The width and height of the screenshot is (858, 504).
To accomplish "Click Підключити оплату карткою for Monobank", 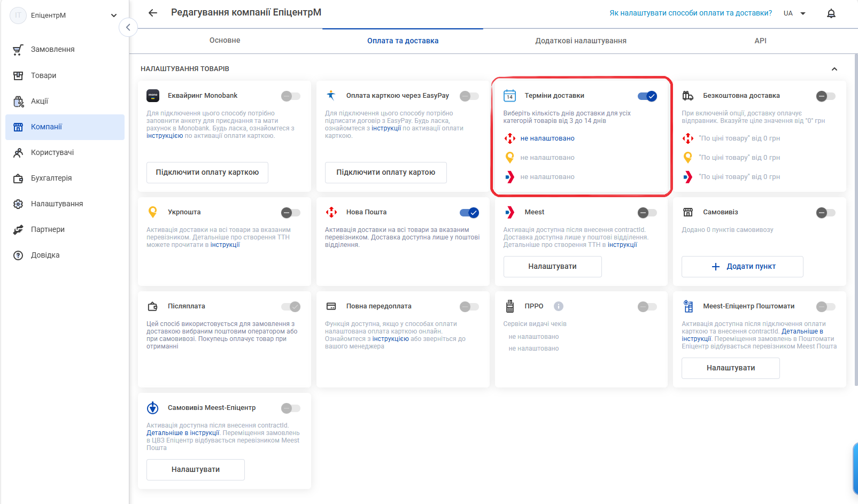I will point(207,173).
